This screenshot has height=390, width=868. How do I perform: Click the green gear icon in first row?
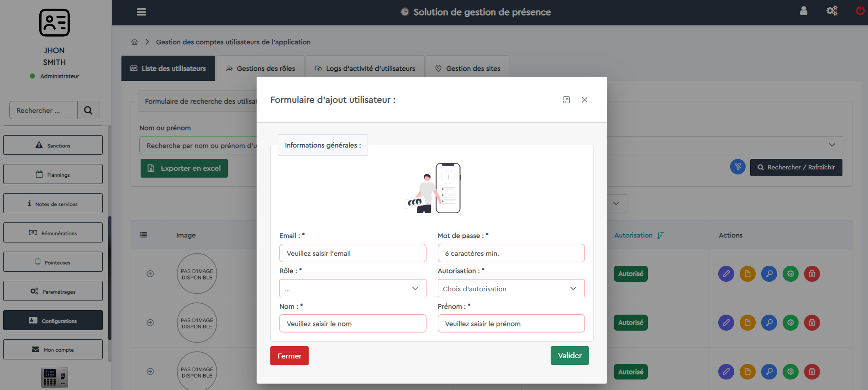790,274
